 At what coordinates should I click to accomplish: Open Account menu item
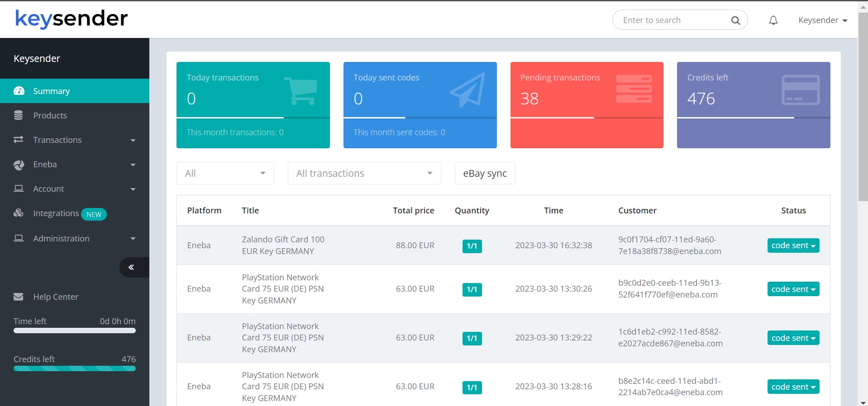click(x=75, y=189)
